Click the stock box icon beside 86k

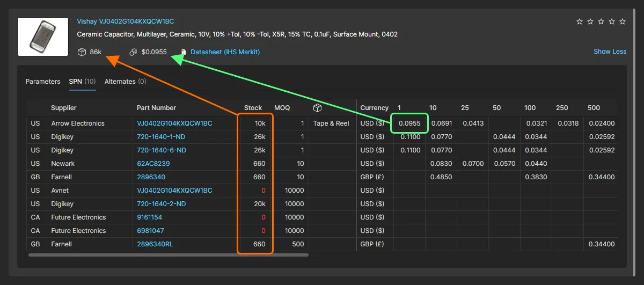(82, 52)
